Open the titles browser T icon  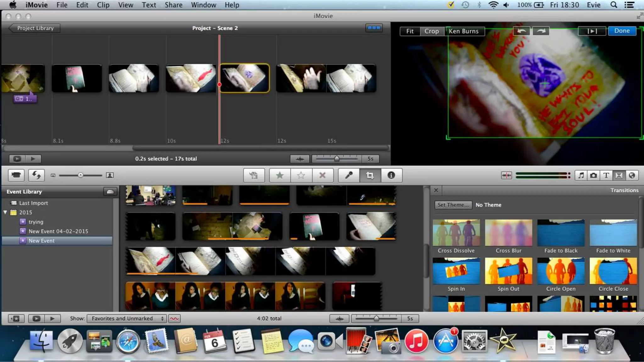(x=606, y=175)
